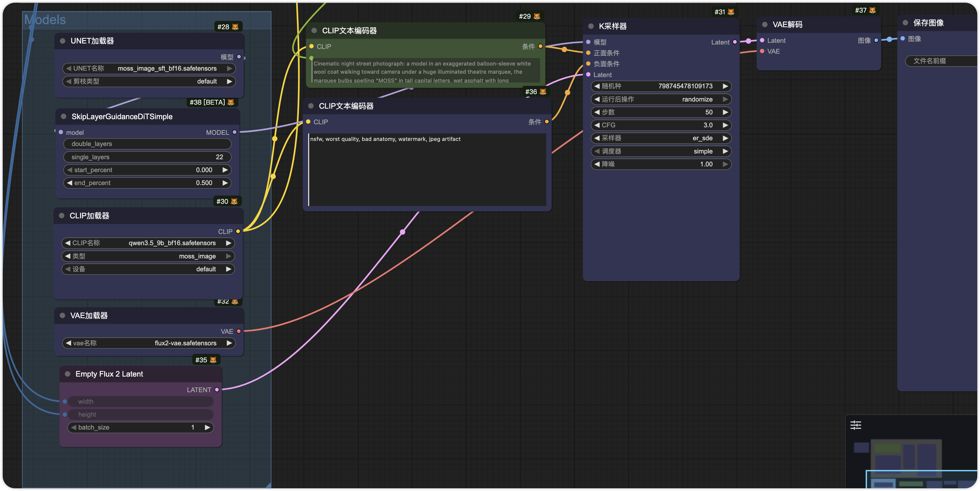
Task: Collapse the Empty Flux 2 Latent node dot
Action: [x=67, y=374]
